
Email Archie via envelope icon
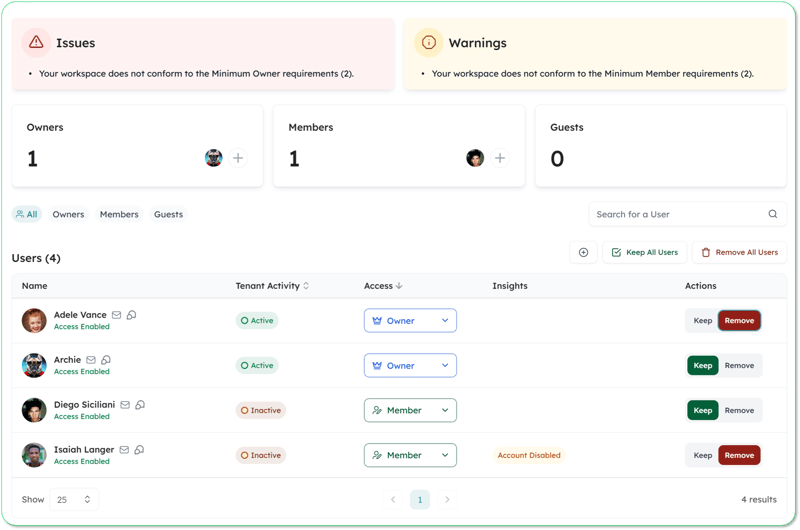(91, 360)
